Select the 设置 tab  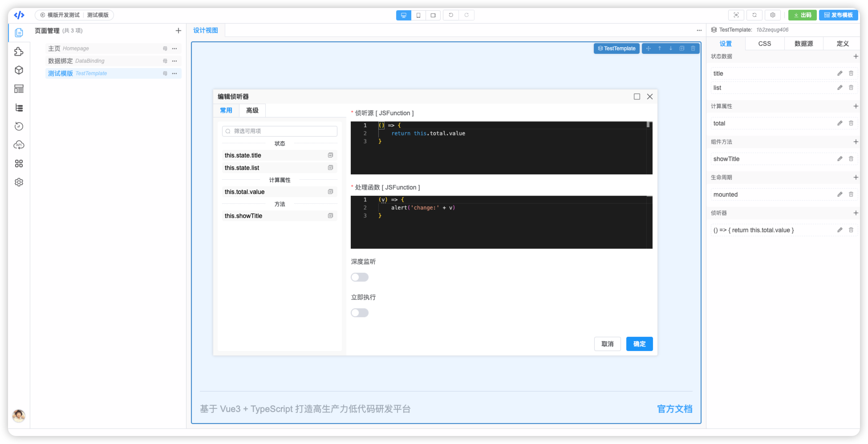pos(726,44)
